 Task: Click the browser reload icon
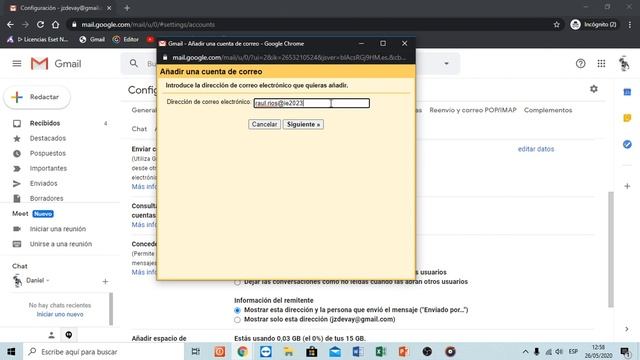tap(40, 24)
